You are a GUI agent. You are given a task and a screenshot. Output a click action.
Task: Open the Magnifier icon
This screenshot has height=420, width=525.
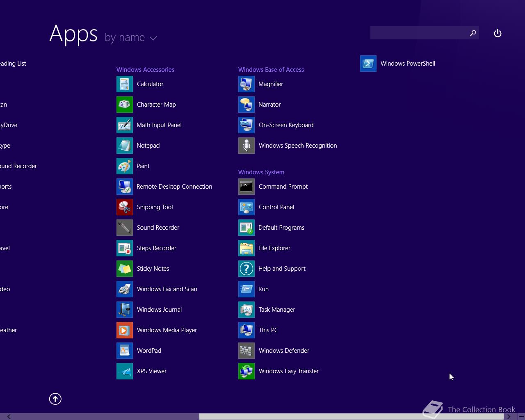click(247, 84)
